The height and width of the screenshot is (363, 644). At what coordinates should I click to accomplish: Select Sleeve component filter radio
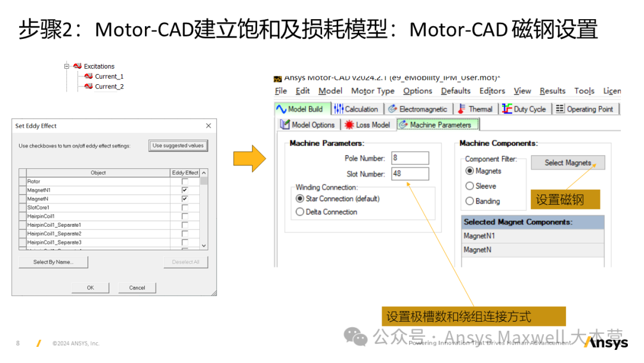coord(469,186)
